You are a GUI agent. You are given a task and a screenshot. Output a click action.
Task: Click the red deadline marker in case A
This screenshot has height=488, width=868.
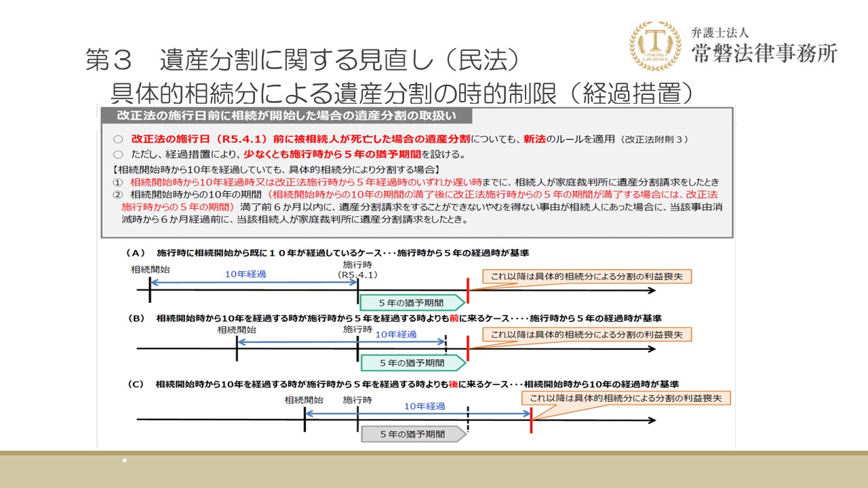(468, 290)
